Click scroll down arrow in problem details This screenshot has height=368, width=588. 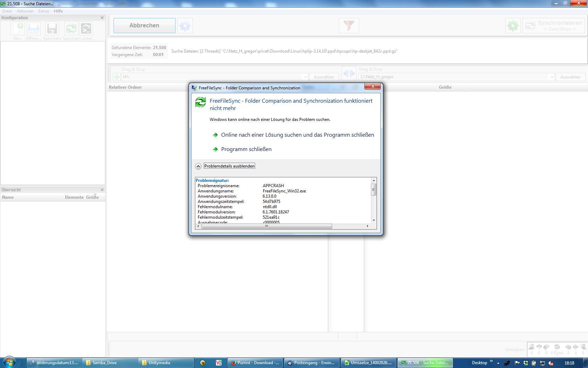pyautogui.click(x=374, y=220)
